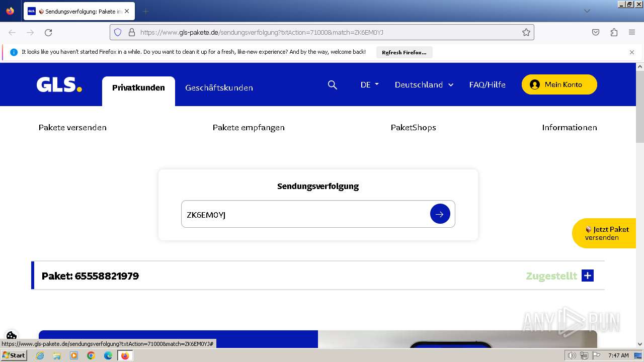Open File Explorer from taskbar
Image resolution: width=644 pixels, height=362 pixels.
57,355
